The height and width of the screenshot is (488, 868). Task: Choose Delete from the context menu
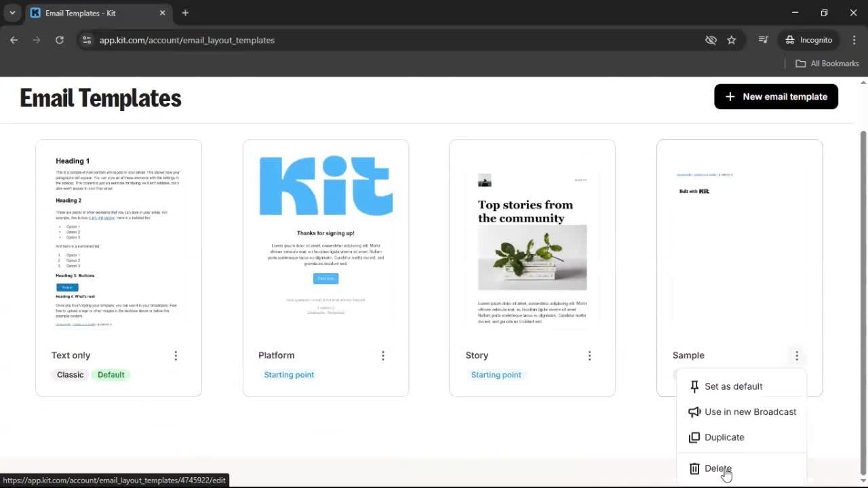click(719, 468)
